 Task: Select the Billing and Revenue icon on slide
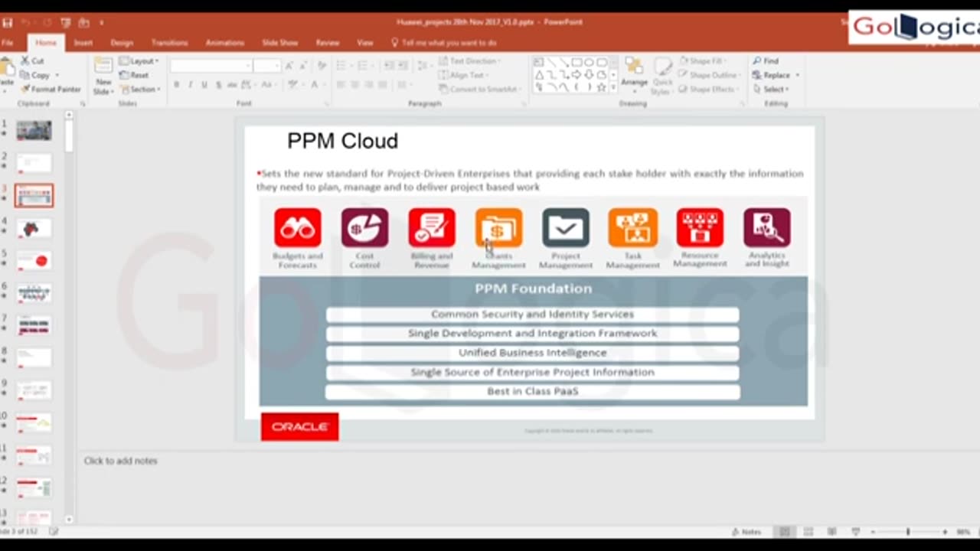[x=432, y=227]
